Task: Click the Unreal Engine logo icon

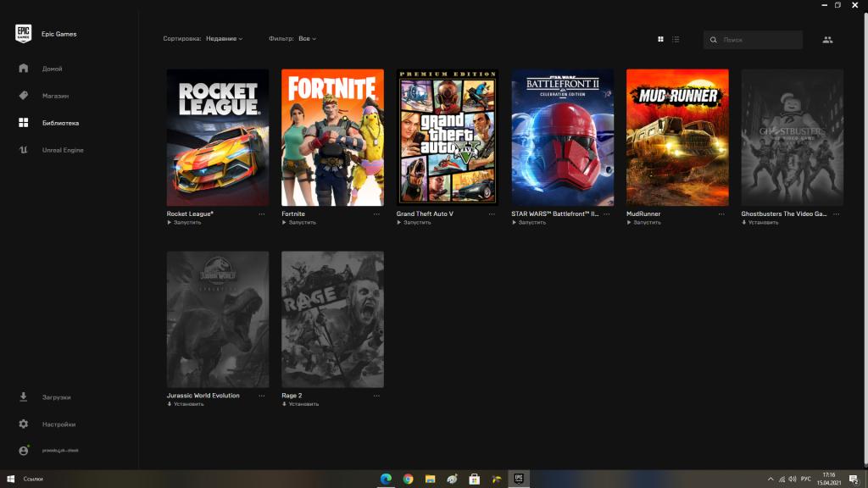Action: click(23, 150)
